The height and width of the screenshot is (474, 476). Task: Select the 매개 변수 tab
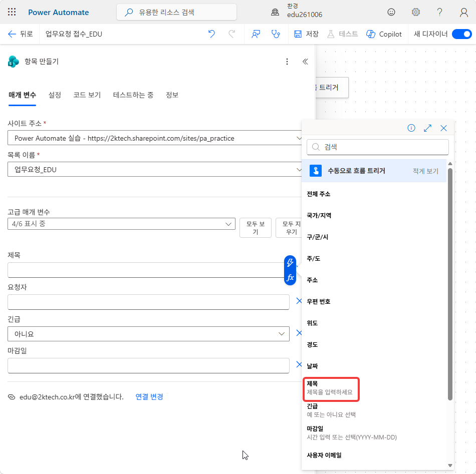pyautogui.click(x=22, y=95)
